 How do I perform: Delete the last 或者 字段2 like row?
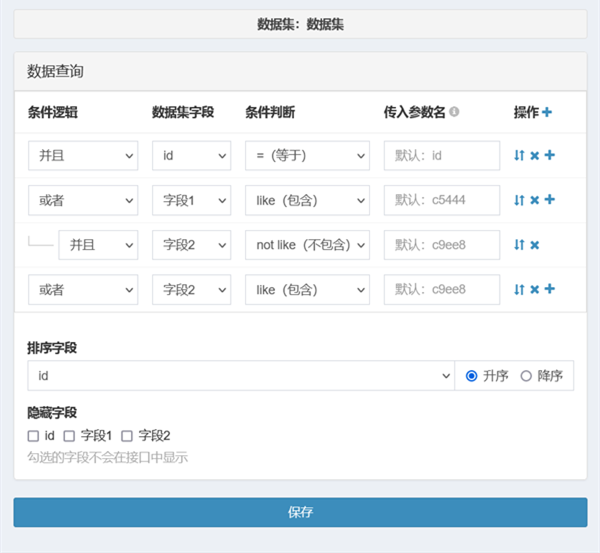pyautogui.click(x=534, y=289)
